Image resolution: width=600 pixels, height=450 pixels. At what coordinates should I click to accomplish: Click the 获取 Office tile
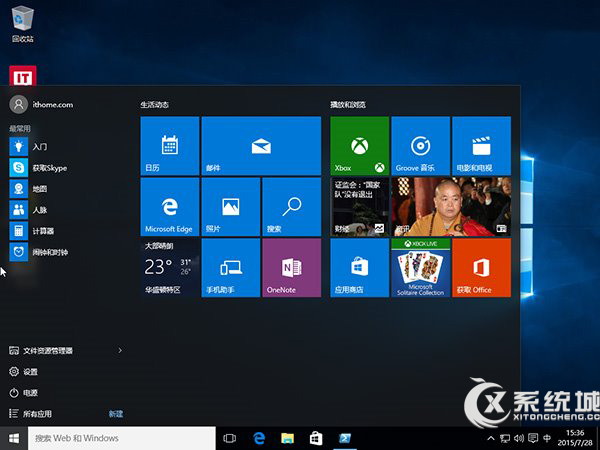click(481, 268)
